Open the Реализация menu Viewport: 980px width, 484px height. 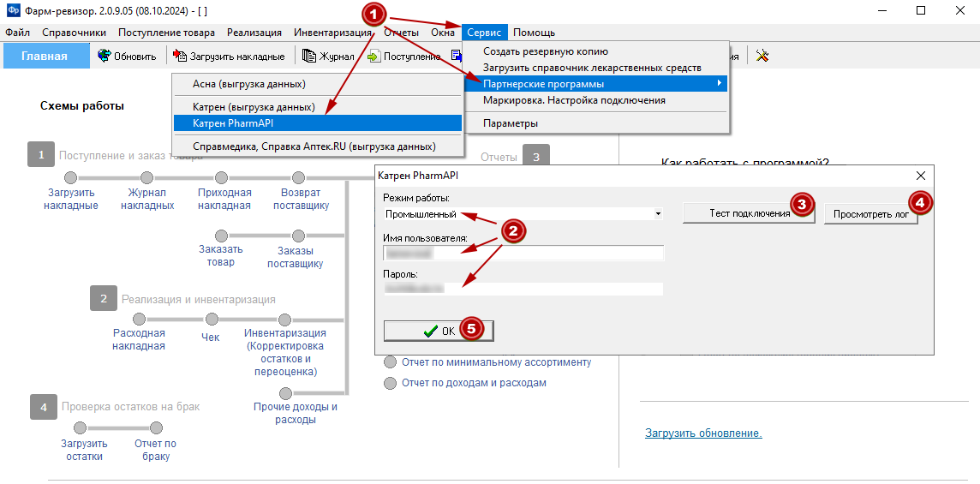254,33
